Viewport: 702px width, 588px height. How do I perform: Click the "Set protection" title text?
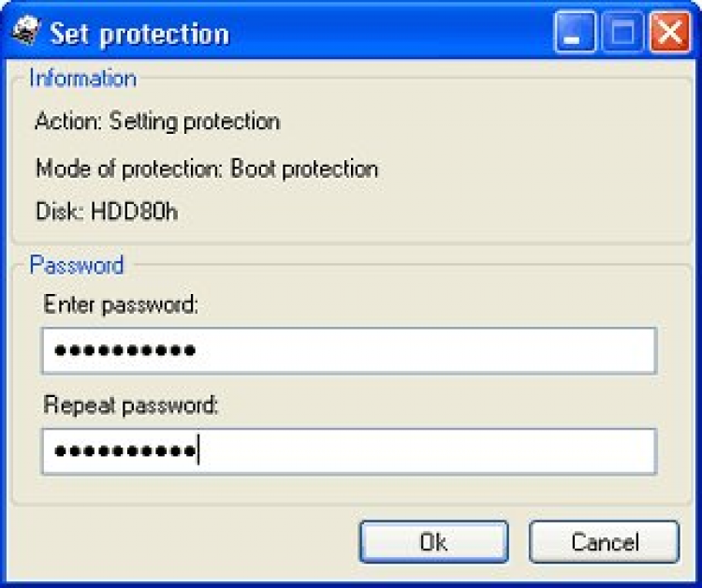tap(139, 34)
